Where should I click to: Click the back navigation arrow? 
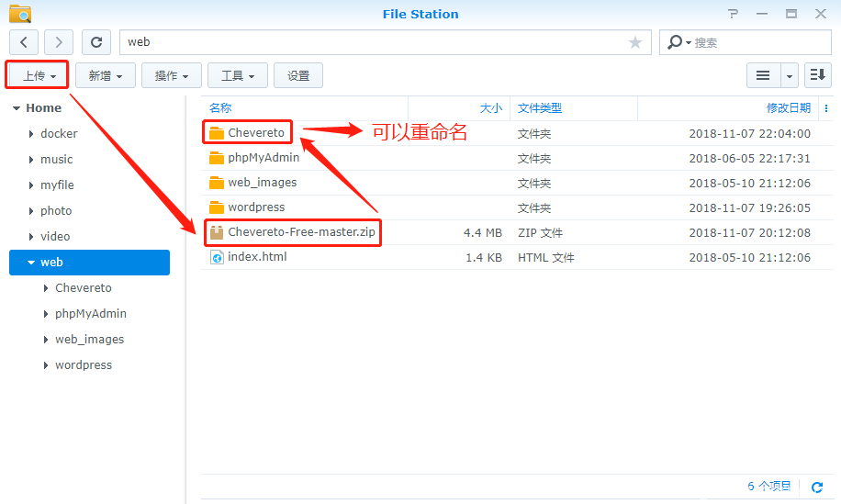24,42
